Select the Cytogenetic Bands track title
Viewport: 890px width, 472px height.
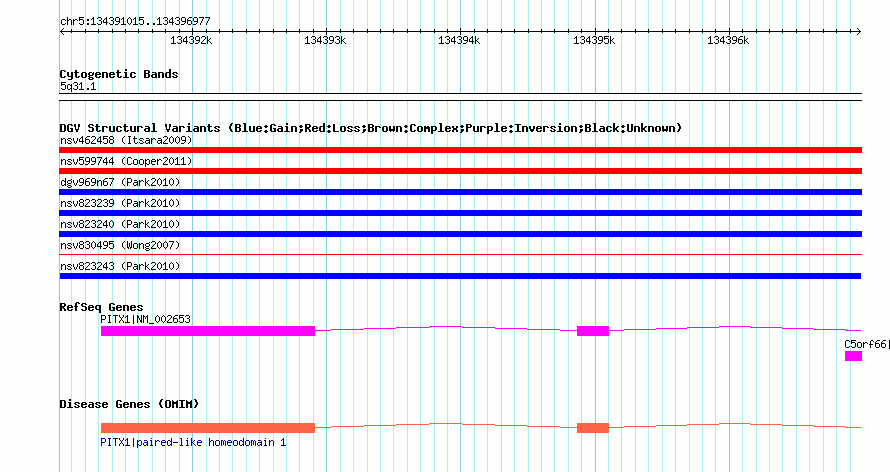(x=119, y=74)
